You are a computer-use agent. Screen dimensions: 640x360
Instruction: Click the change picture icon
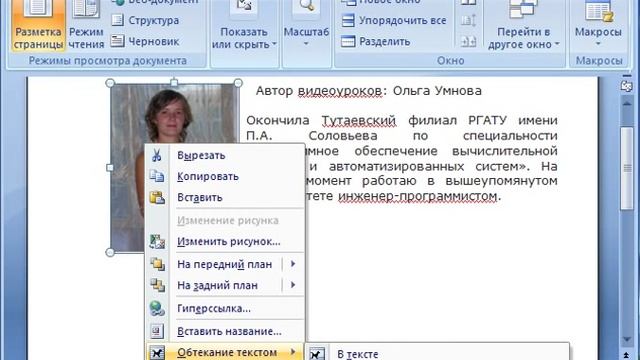[x=157, y=242]
